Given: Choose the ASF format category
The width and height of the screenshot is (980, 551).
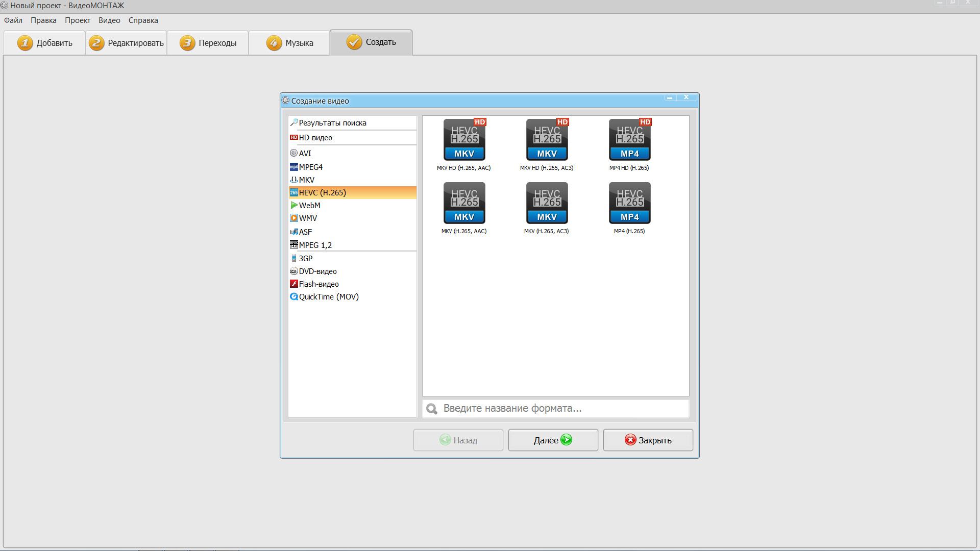Looking at the screenshot, I should click(x=353, y=232).
